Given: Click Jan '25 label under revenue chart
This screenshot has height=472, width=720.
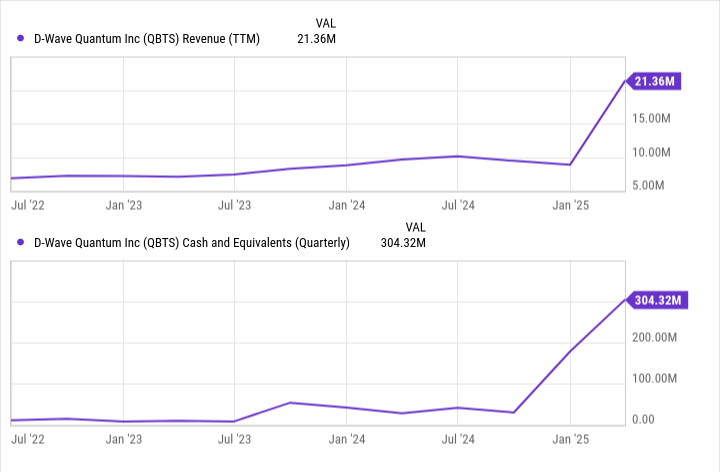Looking at the screenshot, I should pos(570,205).
